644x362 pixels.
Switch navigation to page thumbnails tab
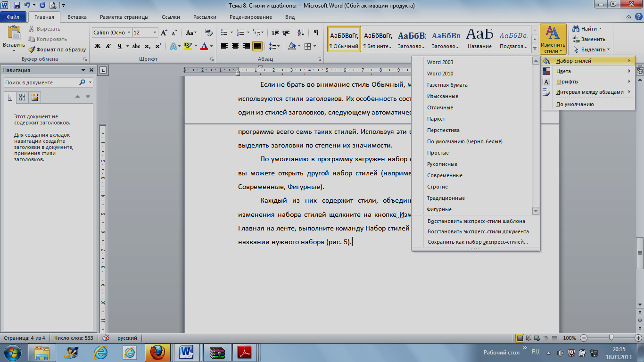22,97
